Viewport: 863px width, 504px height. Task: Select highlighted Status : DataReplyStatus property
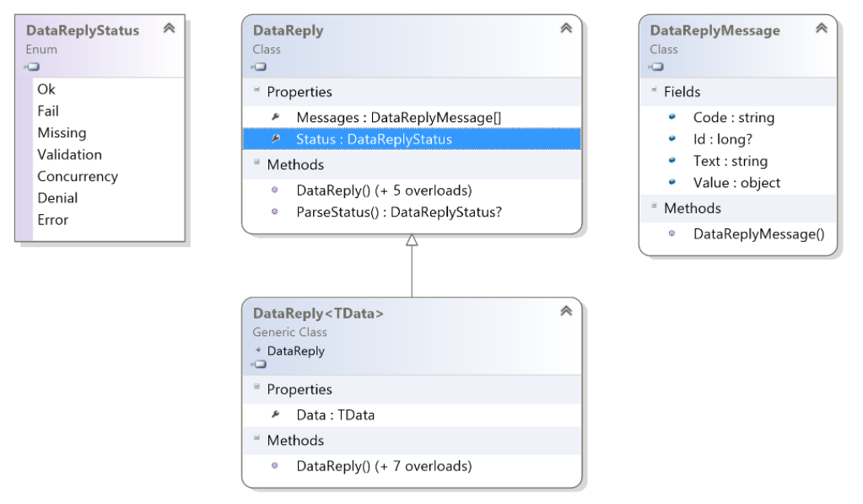412,139
